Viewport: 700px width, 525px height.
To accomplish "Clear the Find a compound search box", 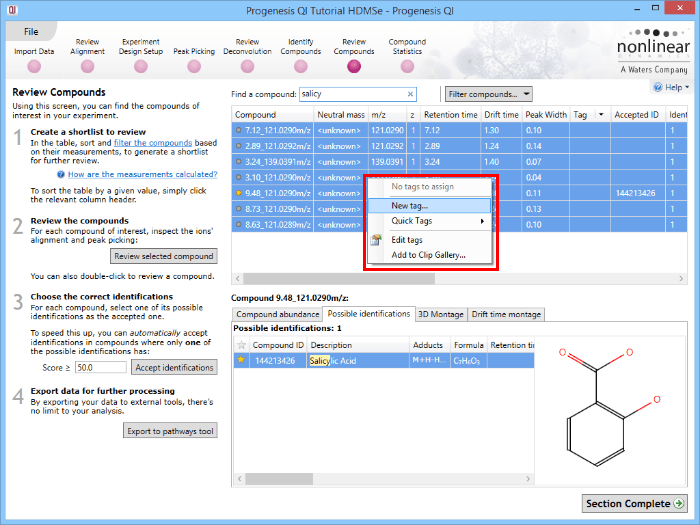I will (x=410, y=94).
